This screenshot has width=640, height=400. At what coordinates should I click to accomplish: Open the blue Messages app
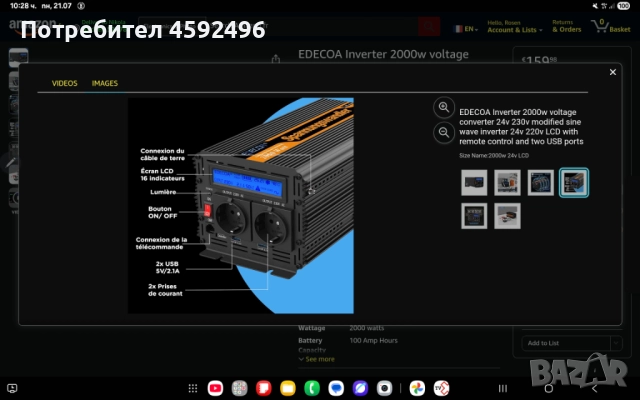coord(336,388)
